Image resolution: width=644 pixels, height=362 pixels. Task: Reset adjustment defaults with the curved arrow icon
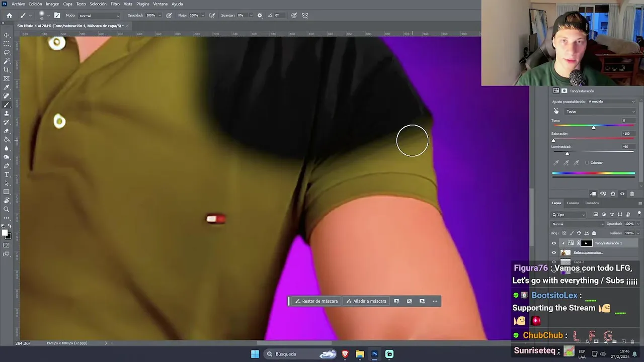(612, 194)
